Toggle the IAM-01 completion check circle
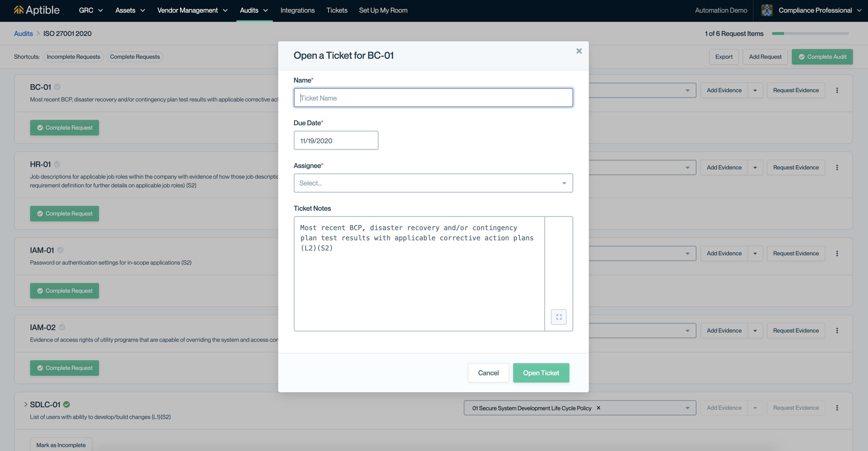 coord(60,250)
